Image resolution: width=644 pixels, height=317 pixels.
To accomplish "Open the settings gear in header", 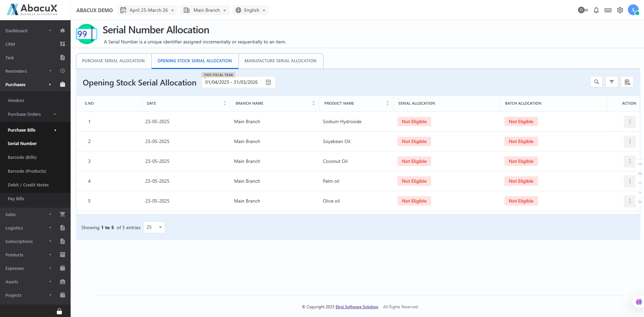I will point(620,10).
